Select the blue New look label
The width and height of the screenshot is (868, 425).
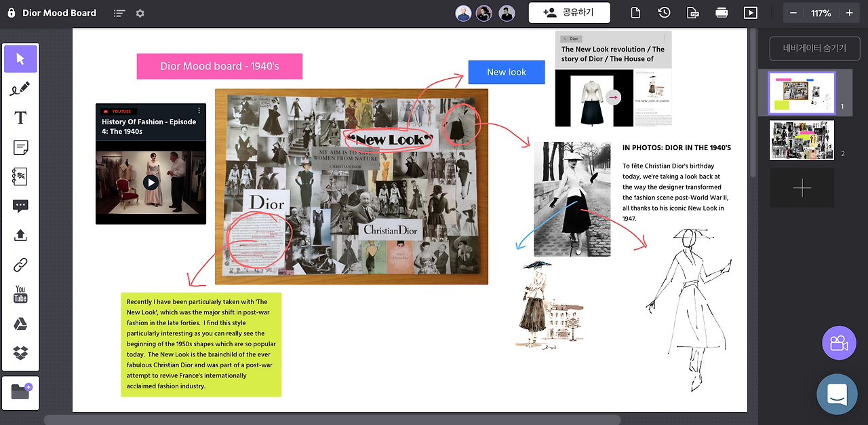click(x=507, y=72)
